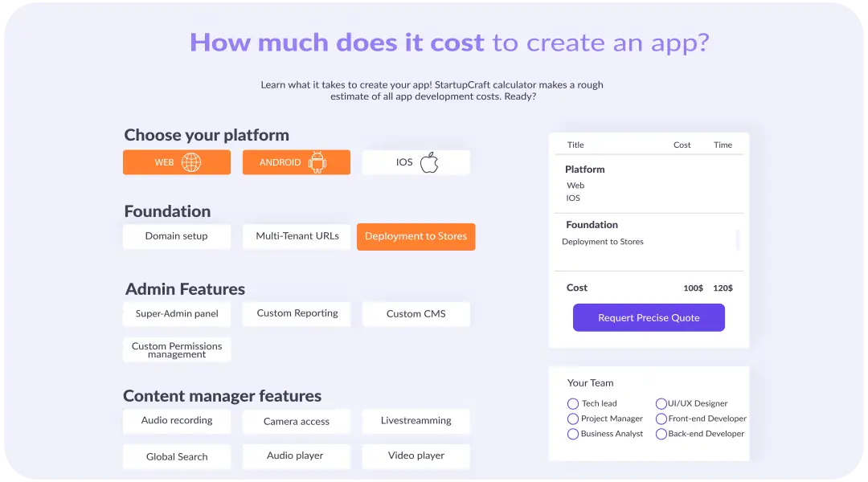Select the Business Analyst radio button

coord(573,434)
